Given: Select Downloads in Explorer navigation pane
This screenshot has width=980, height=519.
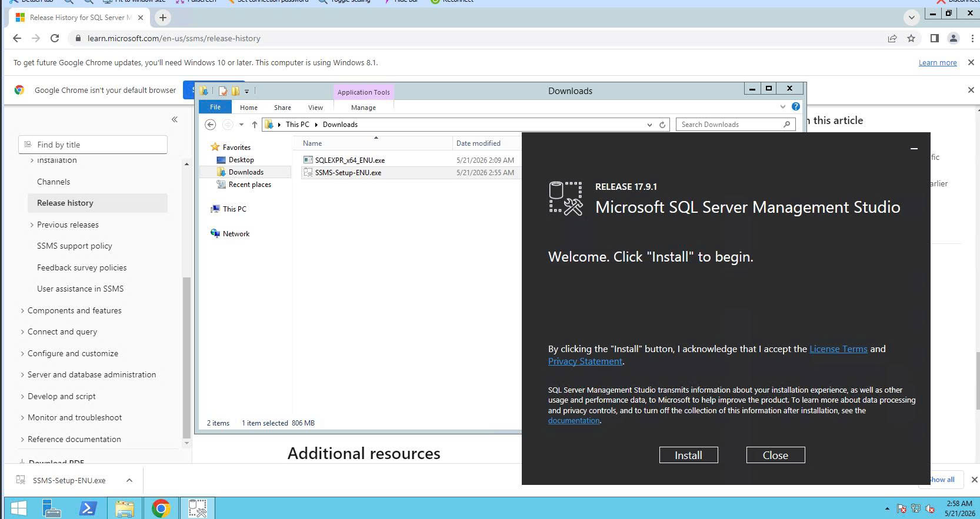Looking at the screenshot, I should click(246, 172).
